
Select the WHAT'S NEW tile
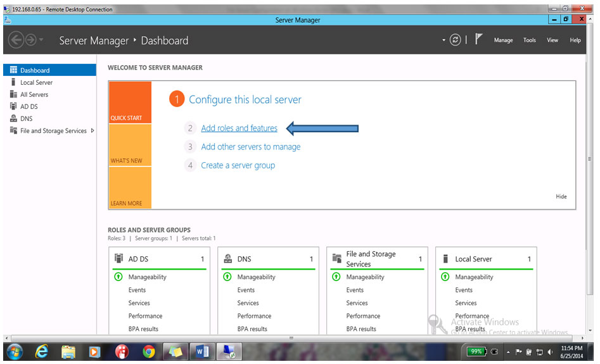point(130,145)
